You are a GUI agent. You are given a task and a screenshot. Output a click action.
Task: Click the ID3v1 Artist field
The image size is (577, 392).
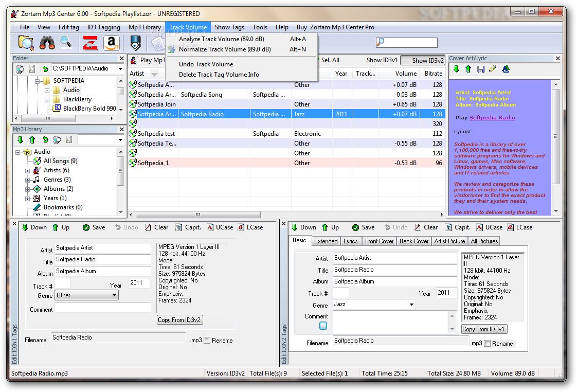tap(103, 248)
